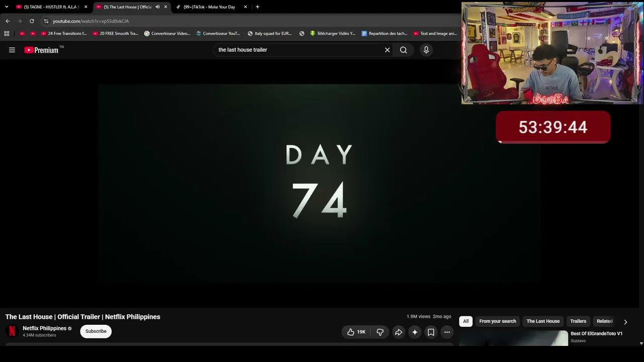644x362 pixels.
Task: Switch to TAGNE - HUSTLER tab
Action: click(x=52, y=7)
